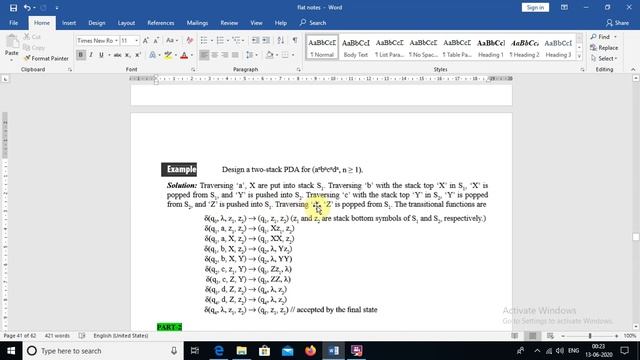Increase paragraph indent
This screenshot has height=360, width=640.
[266, 40]
